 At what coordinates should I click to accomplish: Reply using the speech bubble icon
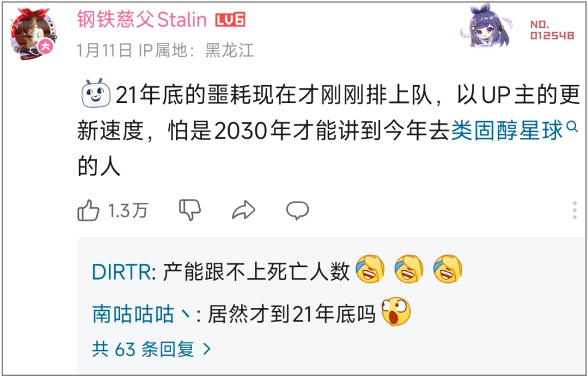tap(297, 210)
